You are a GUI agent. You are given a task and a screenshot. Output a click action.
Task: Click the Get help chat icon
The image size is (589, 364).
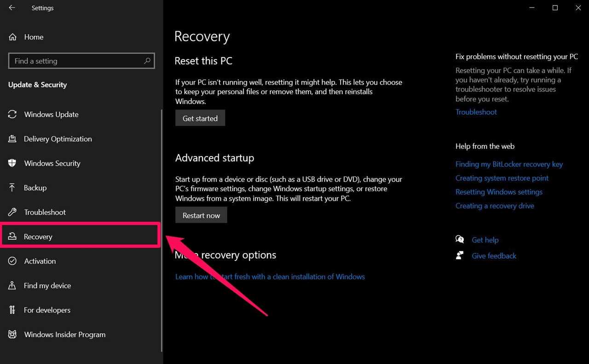click(x=459, y=239)
